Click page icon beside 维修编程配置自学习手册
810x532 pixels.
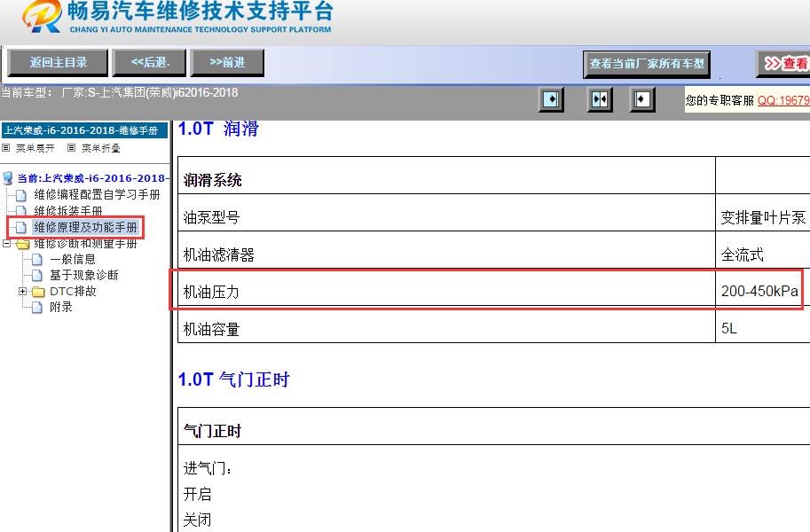[21, 195]
